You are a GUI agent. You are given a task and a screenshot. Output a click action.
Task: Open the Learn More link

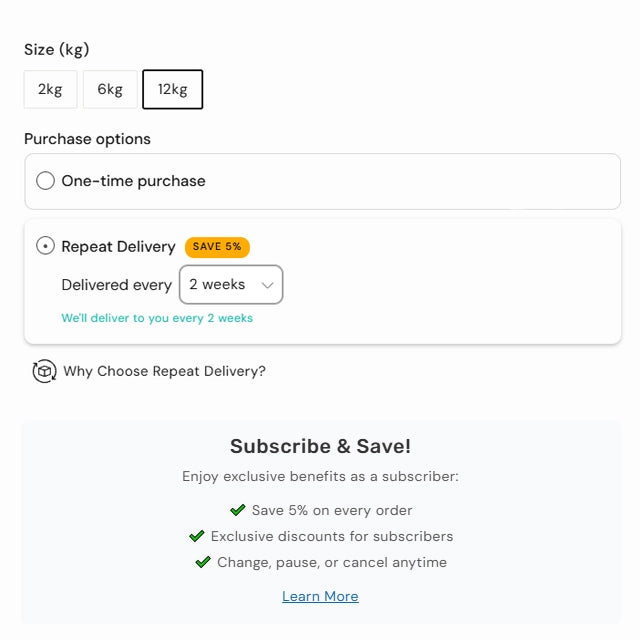click(x=320, y=596)
